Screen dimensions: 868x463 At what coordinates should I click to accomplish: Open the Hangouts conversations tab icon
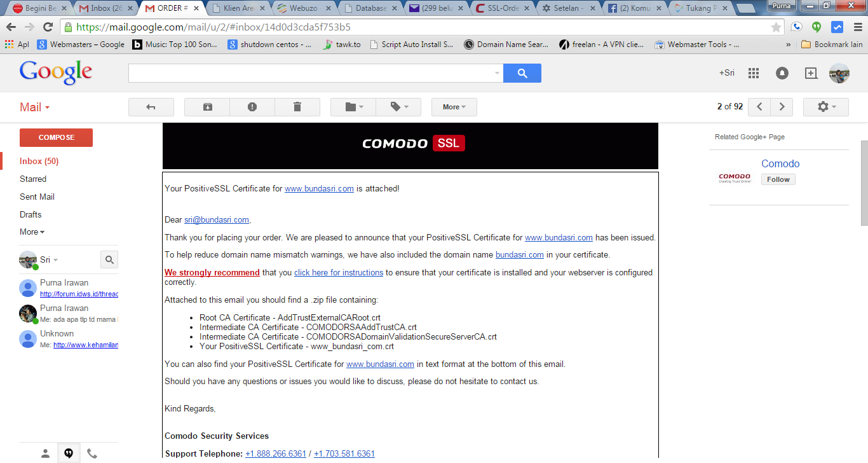click(69, 453)
